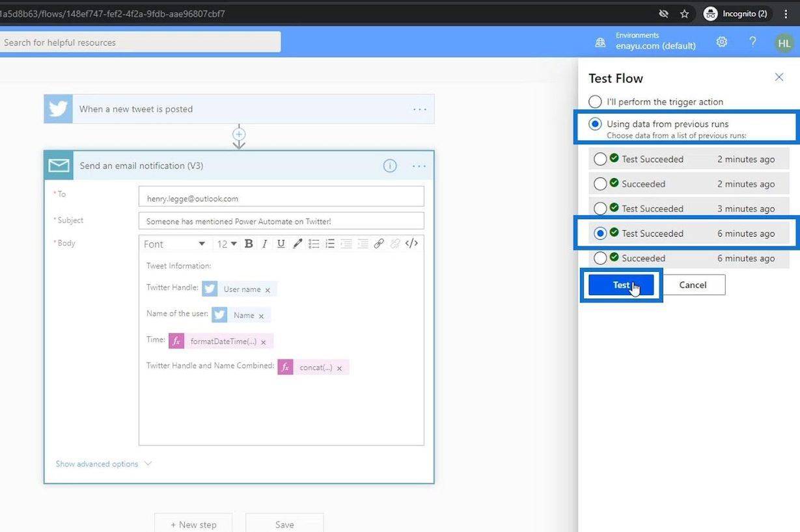Screen dimensions: 800x532
Task: Click the browser address bar URL
Action: [113, 14]
